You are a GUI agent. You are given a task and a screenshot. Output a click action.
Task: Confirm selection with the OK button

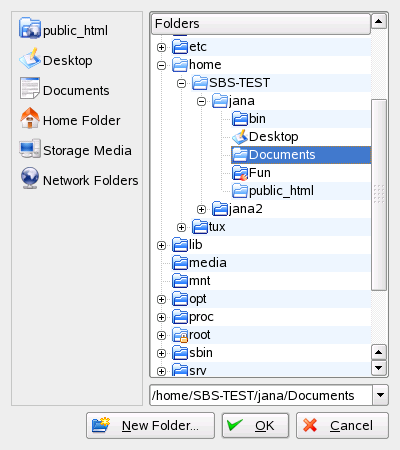pyautogui.click(x=255, y=425)
